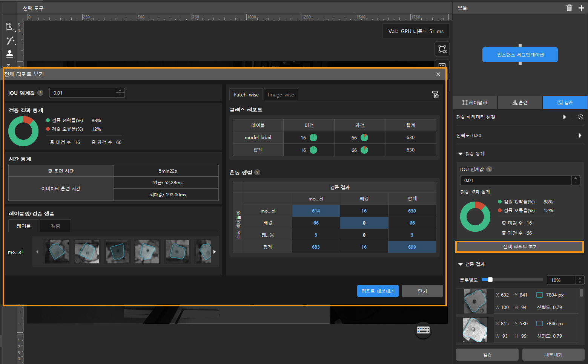Toggle annotation visibility eye icon on canvas
This screenshot has height=364, width=588.
(442, 49)
